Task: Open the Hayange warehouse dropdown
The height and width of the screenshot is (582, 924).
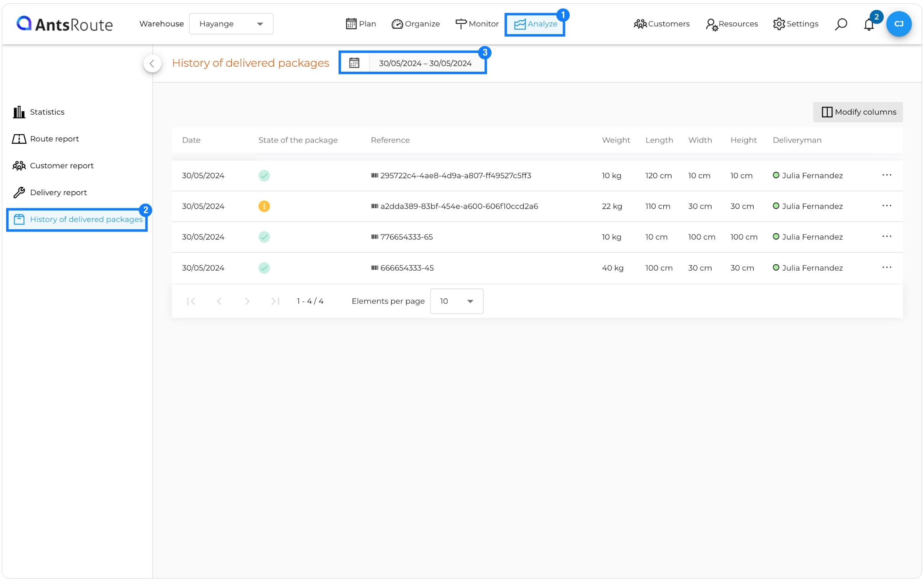Action: [x=231, y=24]
